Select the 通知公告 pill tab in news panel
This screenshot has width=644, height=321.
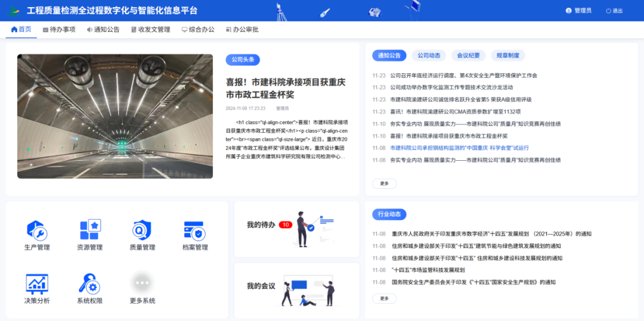[389, 55]
